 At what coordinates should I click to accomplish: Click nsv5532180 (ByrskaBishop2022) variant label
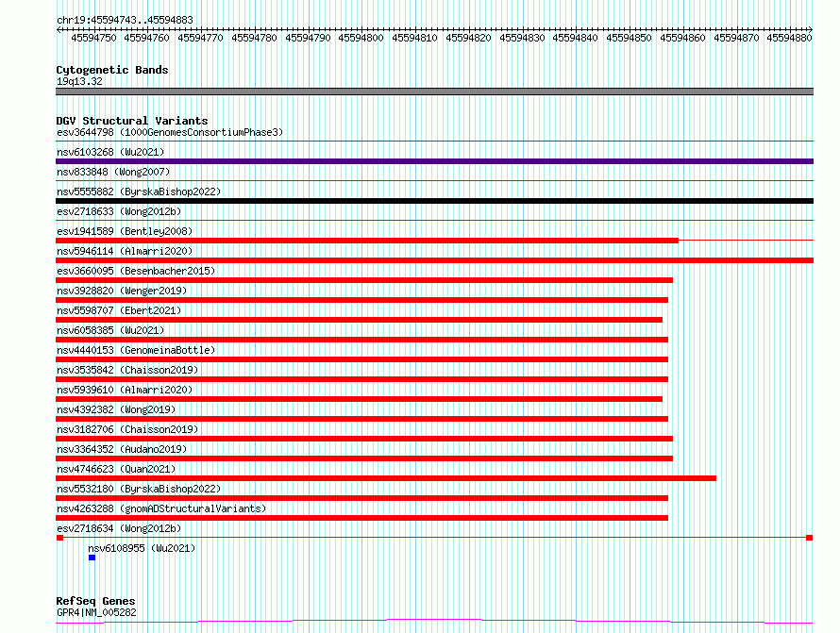point(139,489)
